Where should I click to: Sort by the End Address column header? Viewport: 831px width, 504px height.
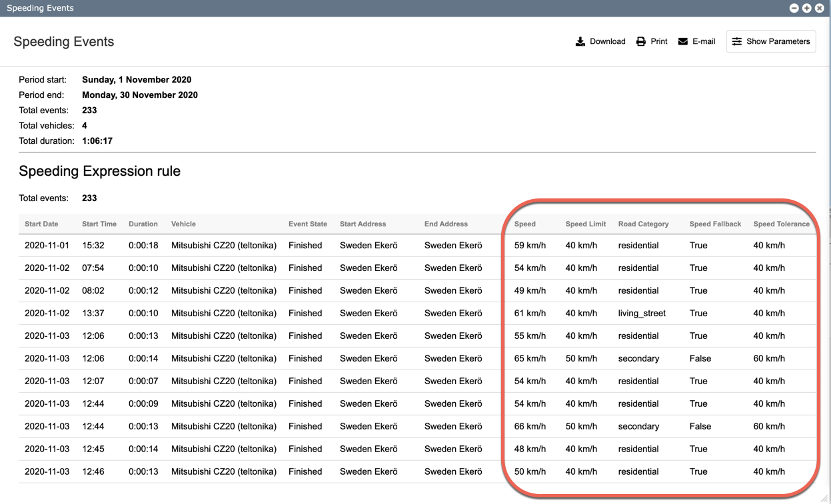[446, 224]
